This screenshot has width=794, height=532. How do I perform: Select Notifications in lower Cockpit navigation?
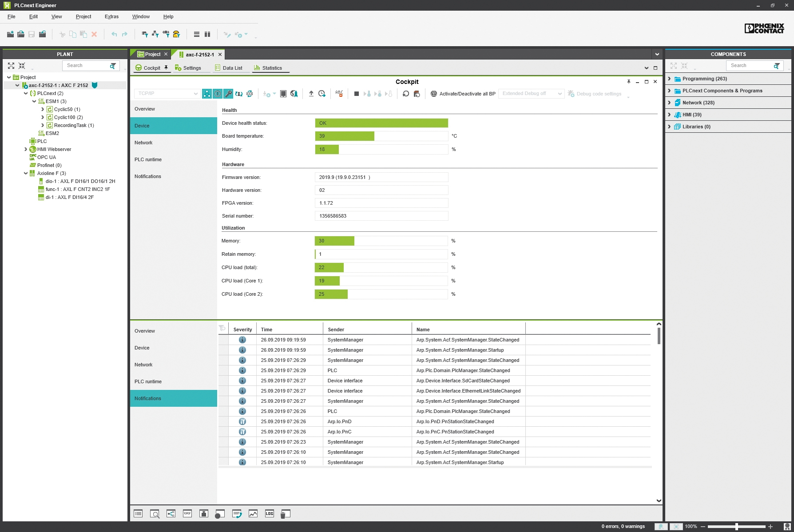point(174,398)
